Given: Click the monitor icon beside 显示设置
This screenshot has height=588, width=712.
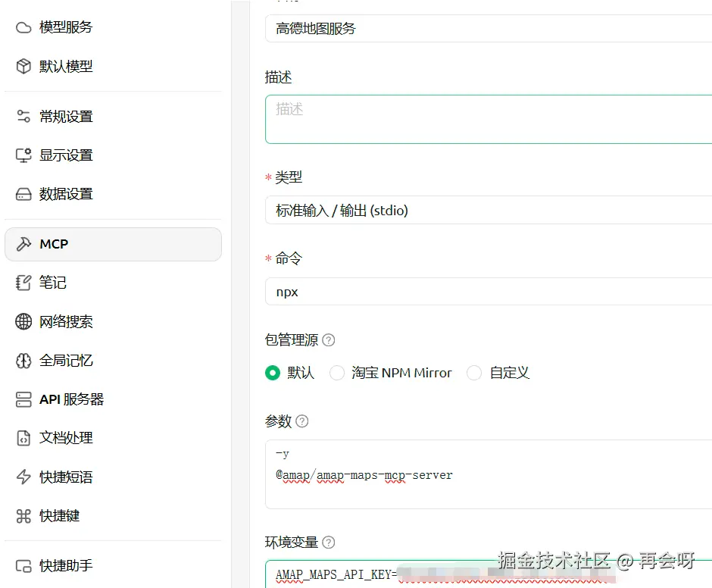Looking at the screenshot, I should 23,155.
